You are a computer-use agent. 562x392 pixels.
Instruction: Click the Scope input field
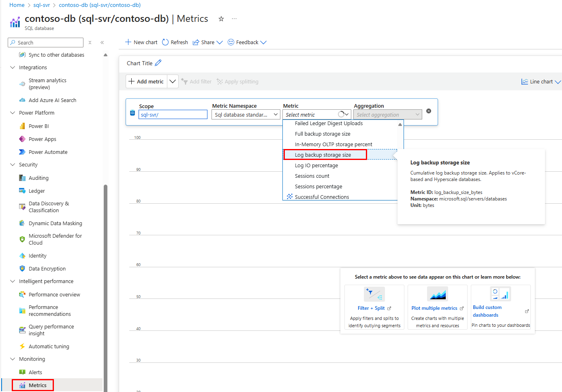(x=173, y=115)
